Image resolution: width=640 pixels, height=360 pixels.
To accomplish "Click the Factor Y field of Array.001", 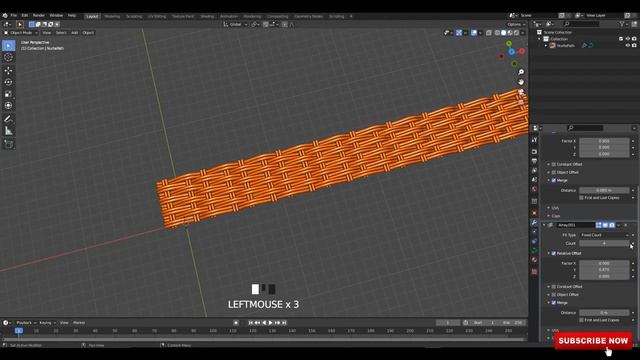I will click(x=604, y=270).
